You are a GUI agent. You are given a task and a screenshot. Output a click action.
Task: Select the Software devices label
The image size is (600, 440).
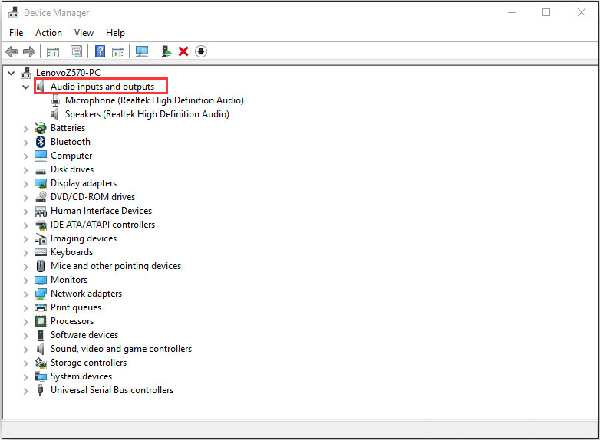[84, 335]
